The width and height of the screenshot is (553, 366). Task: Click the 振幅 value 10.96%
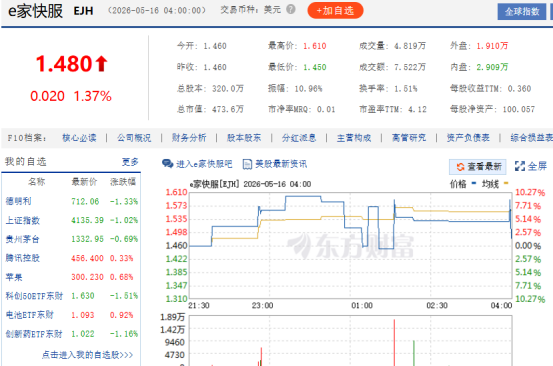pos(308,89)
